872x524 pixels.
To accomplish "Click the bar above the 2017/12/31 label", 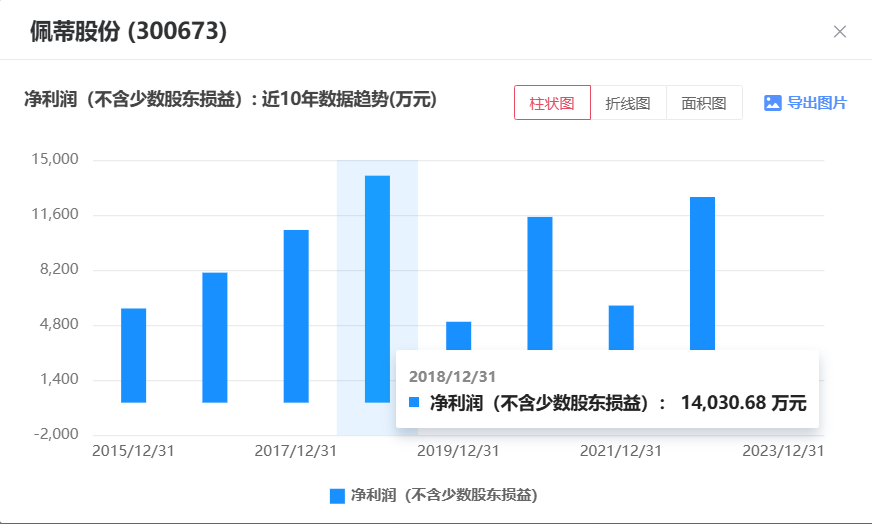I will (x=296, y=316).
